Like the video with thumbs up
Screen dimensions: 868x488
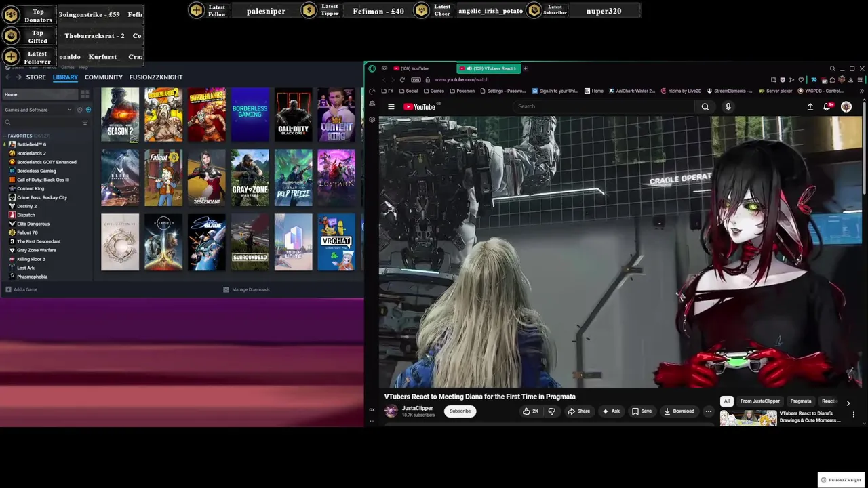(x=530, y=411)
